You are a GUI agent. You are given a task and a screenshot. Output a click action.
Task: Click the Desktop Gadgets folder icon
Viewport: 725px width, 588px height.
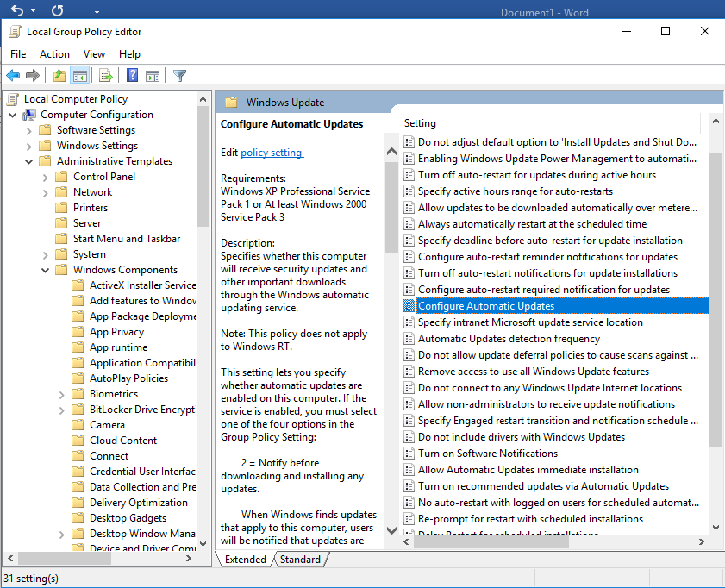[x=78, y=518]
